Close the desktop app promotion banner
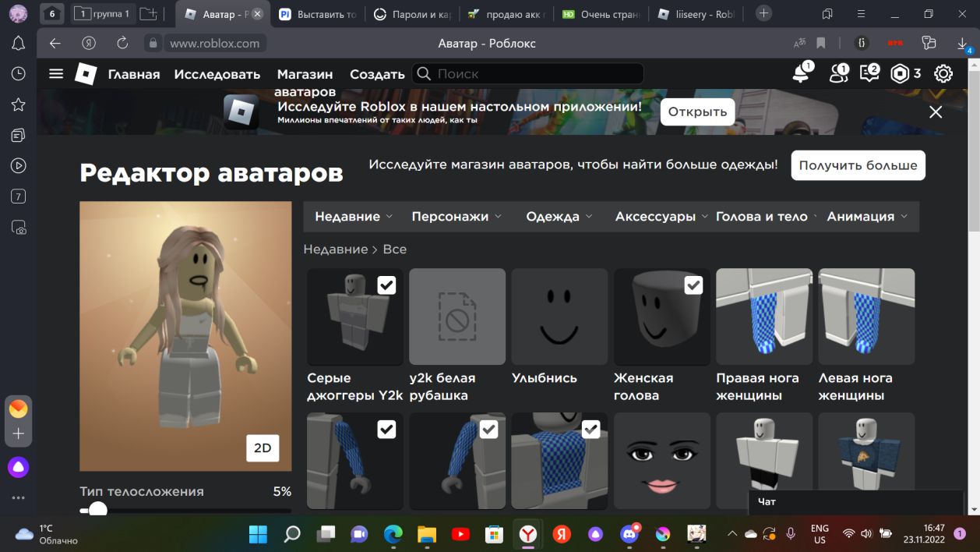The image size is (980, 552). click(936, 111)
